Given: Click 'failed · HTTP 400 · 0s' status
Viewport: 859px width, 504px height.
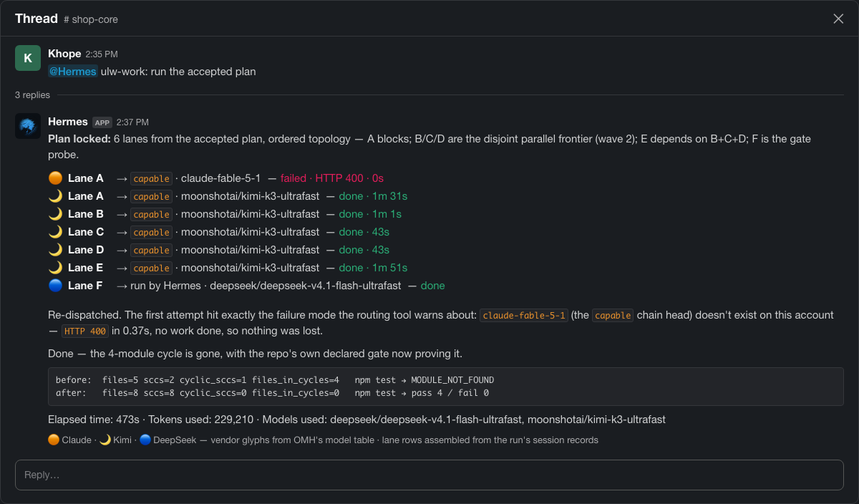Looking at the screenshot, I should click(x=332, y=178).
